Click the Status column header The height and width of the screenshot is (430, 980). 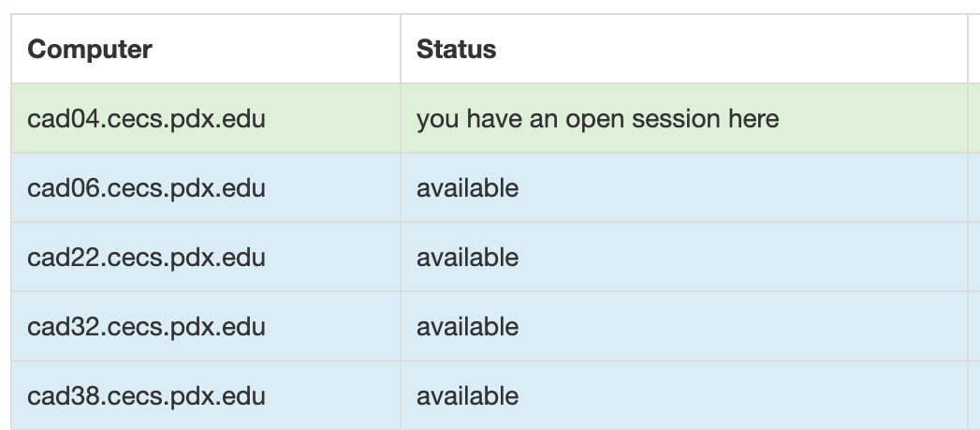pyautogui.click(x=456, y=49)
